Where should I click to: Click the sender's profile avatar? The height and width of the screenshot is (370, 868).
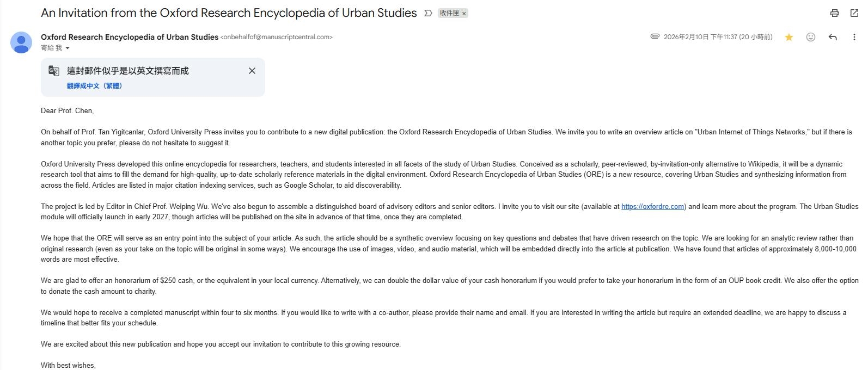click(x=21, y=42)
